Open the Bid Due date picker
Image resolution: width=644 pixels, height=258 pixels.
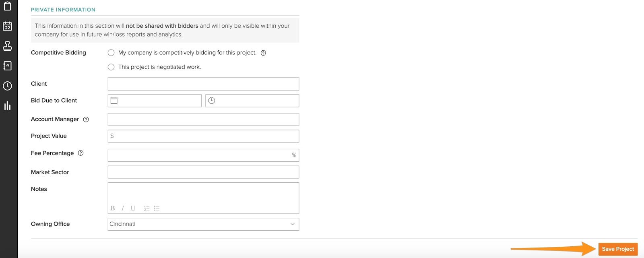pos(155,101)
